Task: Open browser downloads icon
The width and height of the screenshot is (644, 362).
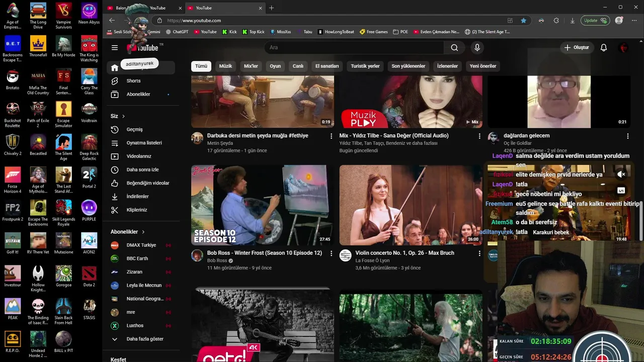Action: (573, 21)
